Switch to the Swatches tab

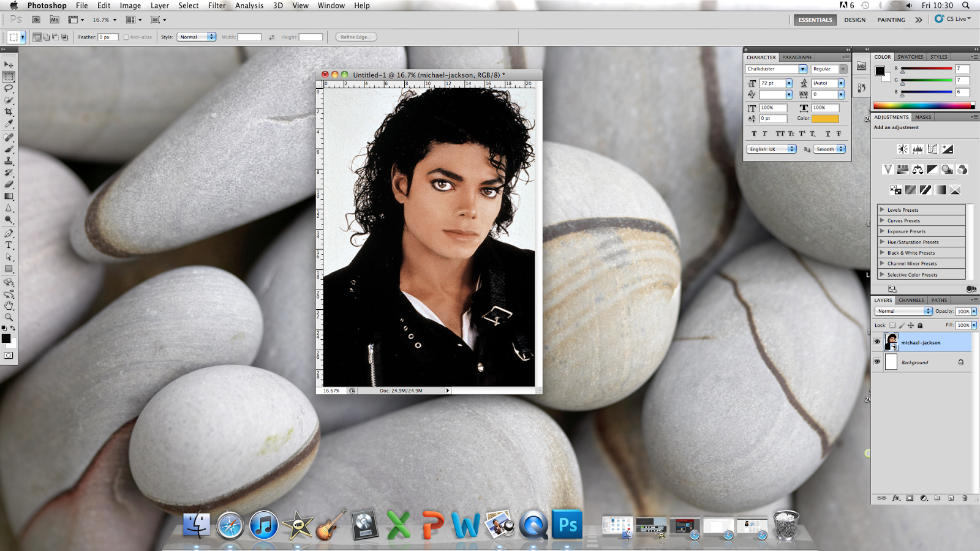(910, 57)
